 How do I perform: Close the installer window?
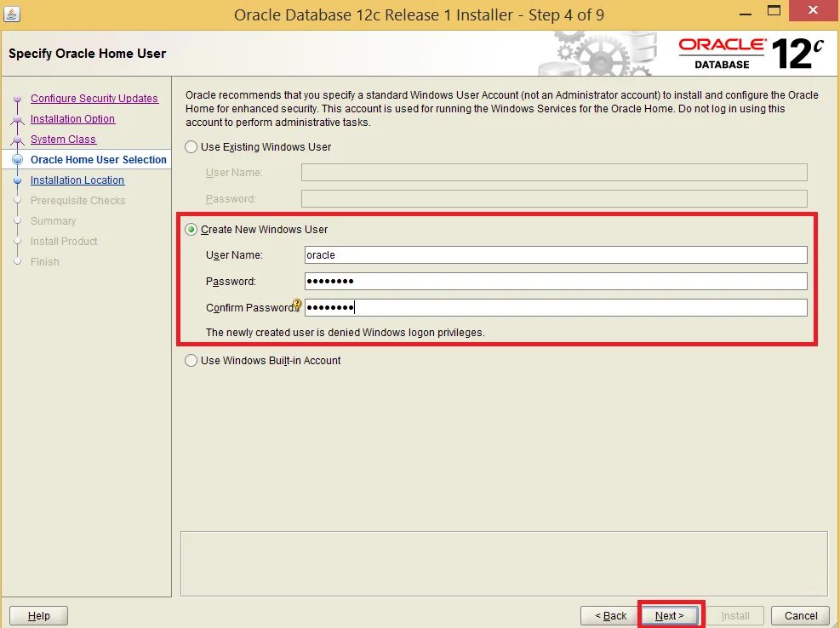[x=814, y=11]
